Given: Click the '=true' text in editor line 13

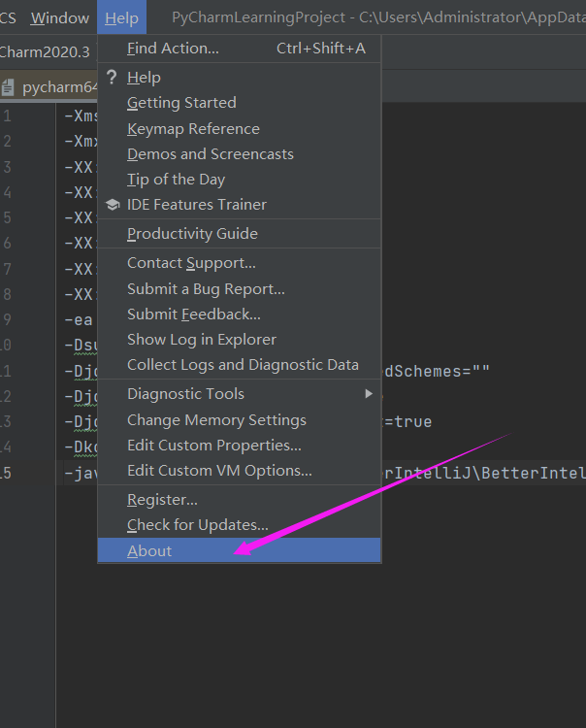Looking at the screenshot, I should pyautogui.click(x=407, y=421).
